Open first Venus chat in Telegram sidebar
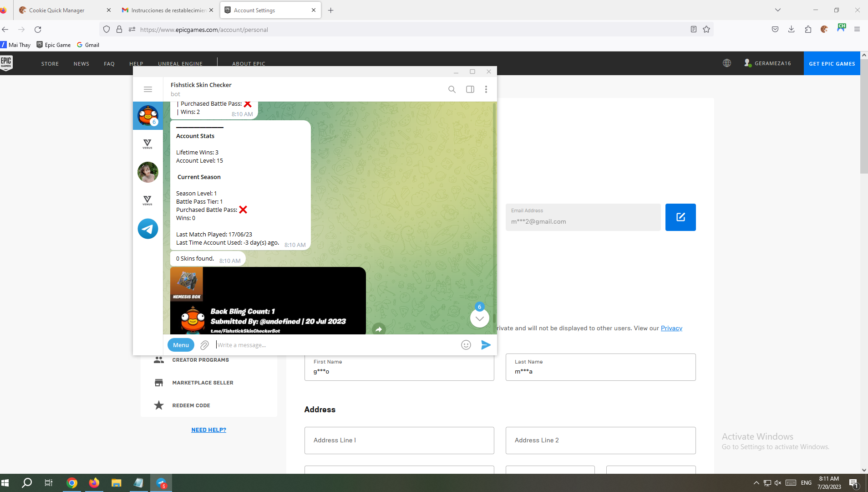This screenshot has width=868, height=492. click(x=147, y=144)
